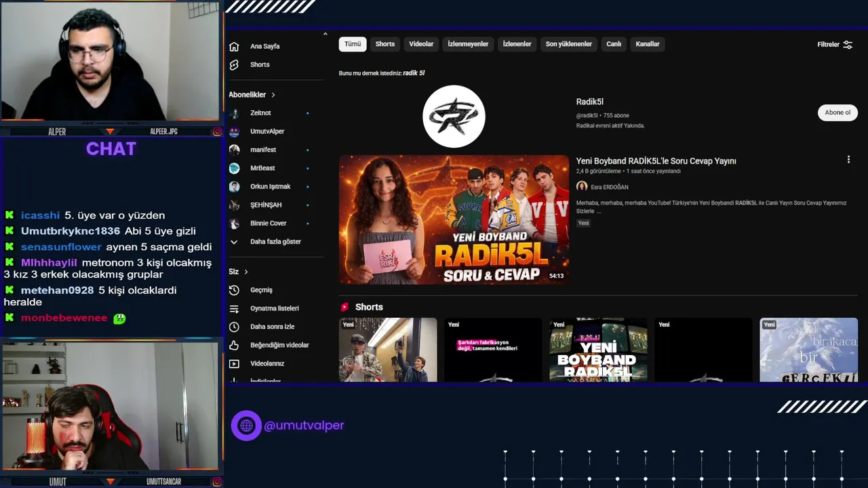Click username metehan0928 in chat
The width and height of the screenshot is (868, 488).
coord(57,290)
